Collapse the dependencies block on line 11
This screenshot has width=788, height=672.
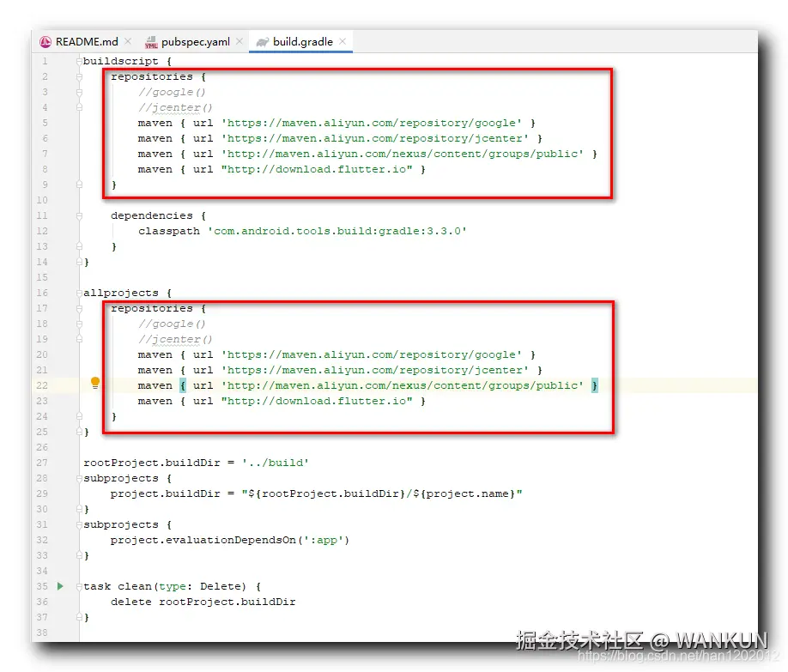tap(80, 215)
